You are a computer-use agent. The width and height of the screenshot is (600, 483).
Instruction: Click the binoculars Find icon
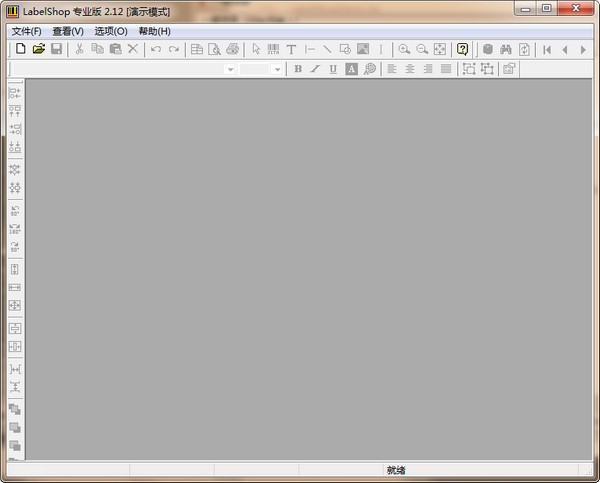click(x=505, y=49)
